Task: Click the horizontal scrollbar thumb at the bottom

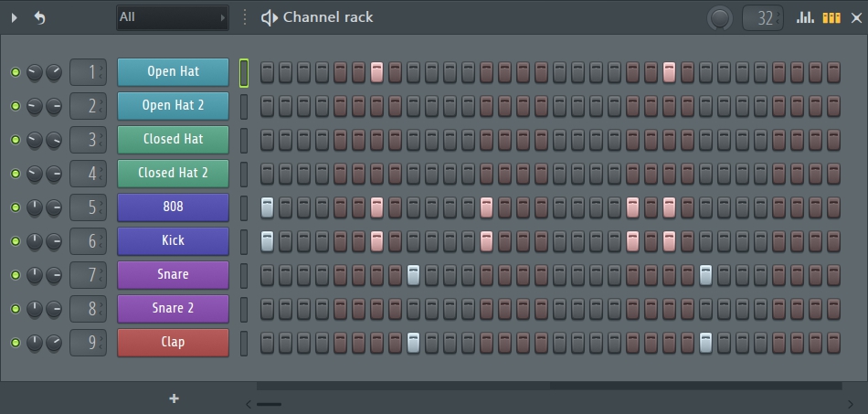Action: point(269,404)
